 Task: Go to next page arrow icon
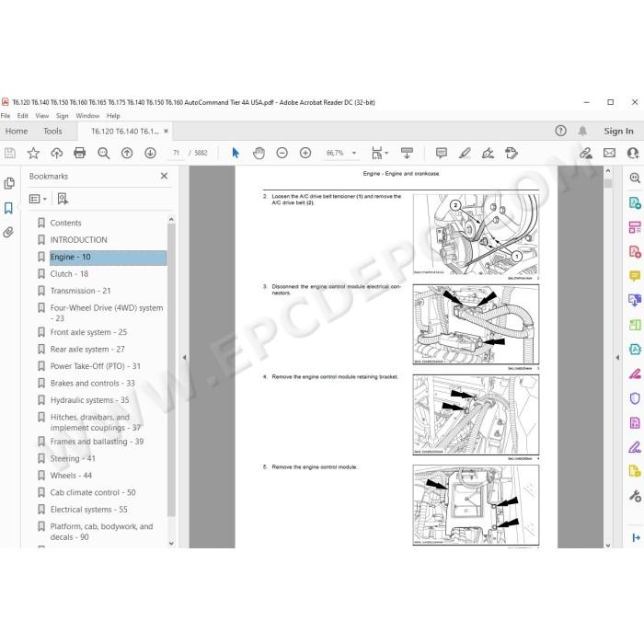(x=150, y=154)
